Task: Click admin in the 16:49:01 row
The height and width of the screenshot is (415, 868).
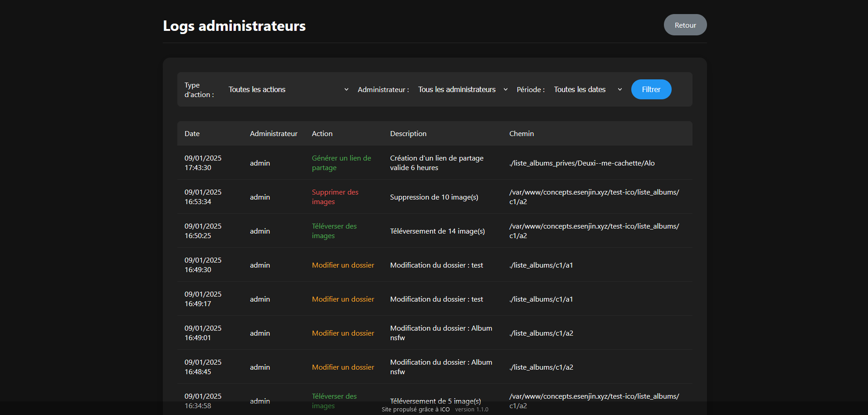Action: 260,333
